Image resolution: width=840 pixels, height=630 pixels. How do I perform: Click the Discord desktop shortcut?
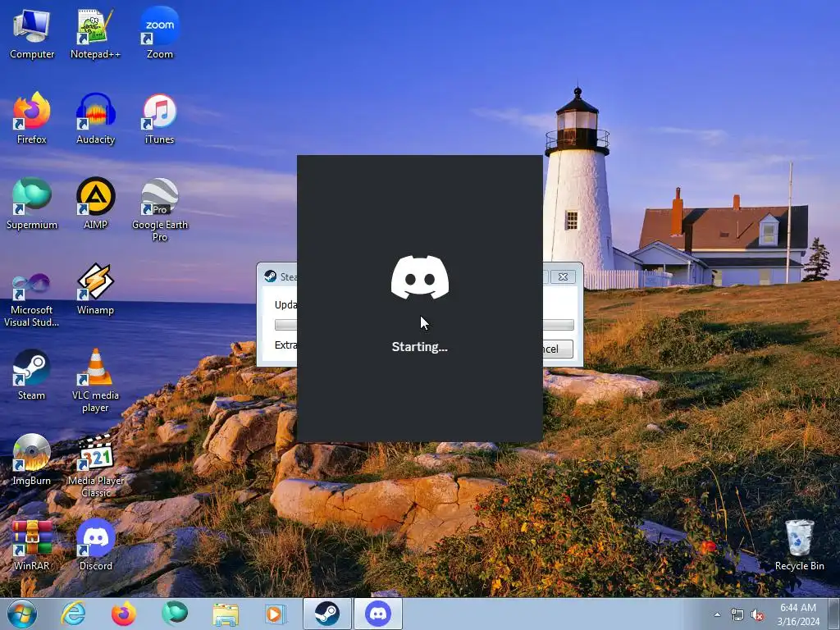(x=95, y=545)
